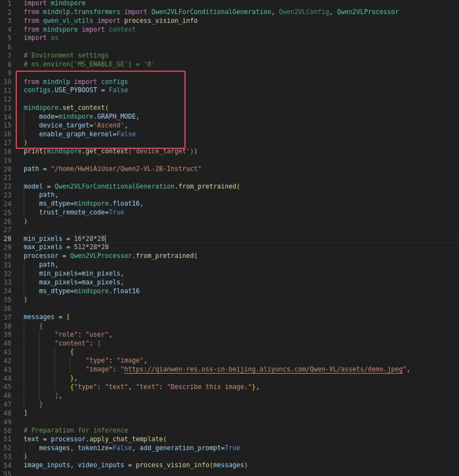Place cursor on 'import os' line
Screen dimensions: 459x476
point(41,38)
